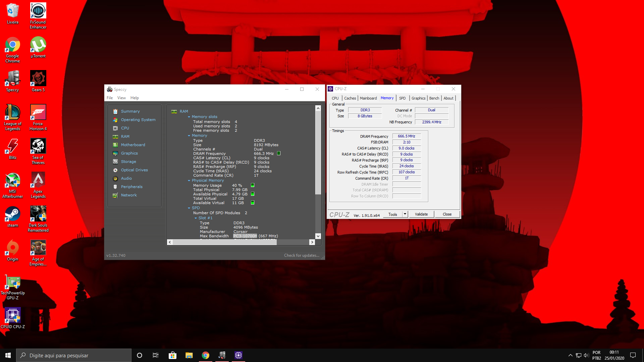Open the Summary section in Speccy
Viewport: 644px width, 362px height.
pyautogui.click(x=130, y=111)
